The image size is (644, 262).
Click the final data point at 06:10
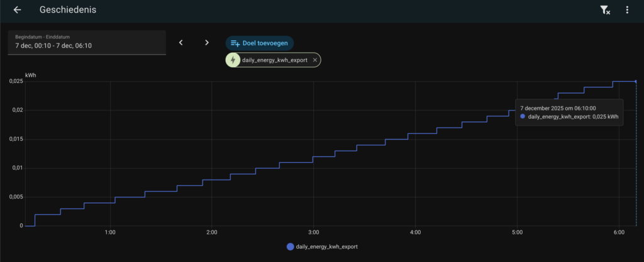pyautogui.click(x=636, y=82)
